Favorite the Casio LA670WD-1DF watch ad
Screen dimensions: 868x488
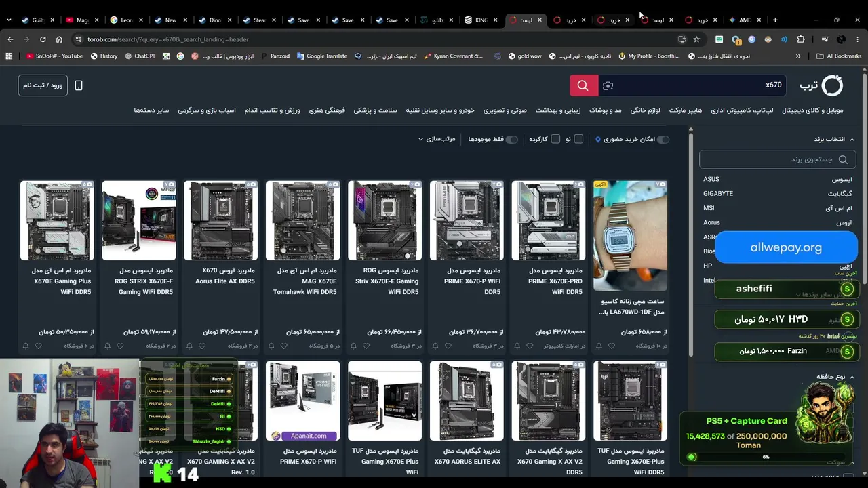tap(612, 346)
